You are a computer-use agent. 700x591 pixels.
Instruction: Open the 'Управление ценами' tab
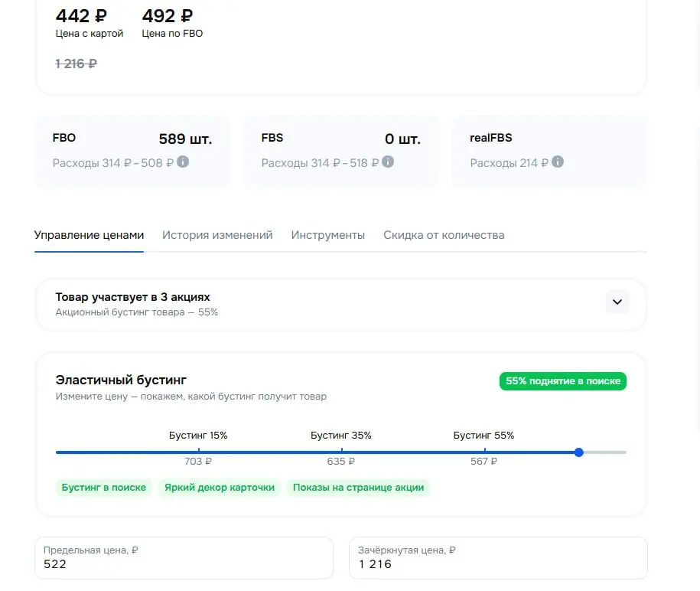pyautogui.click(x=89, y=235)
